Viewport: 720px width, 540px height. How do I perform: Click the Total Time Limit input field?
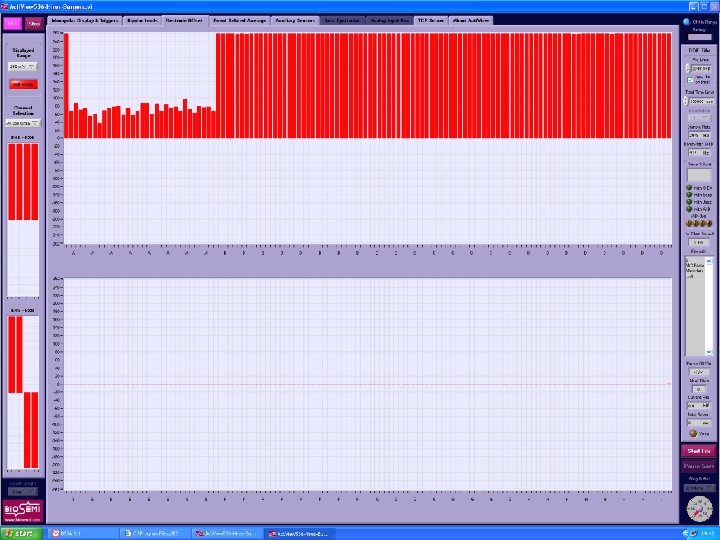coord(701,101)
